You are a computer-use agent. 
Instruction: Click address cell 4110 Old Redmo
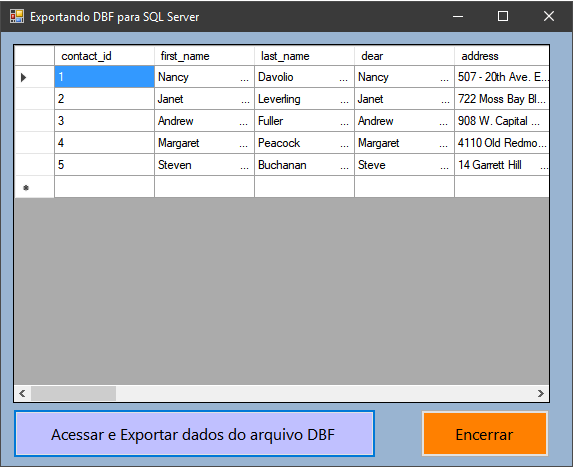coord(502,143)
